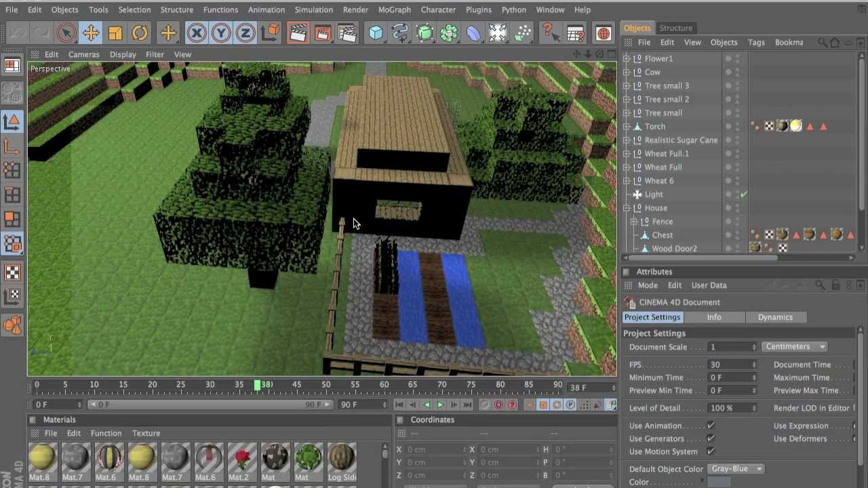This screenshot has height=488, width=868.
Task: Open the particle emitter icon
Action: 522,33
